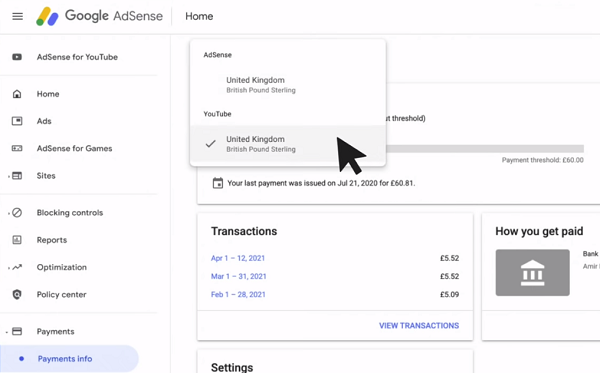Click the Google AdSense logo
The width and height of the screenshot is (600, 373).
[x=99, y=16]
